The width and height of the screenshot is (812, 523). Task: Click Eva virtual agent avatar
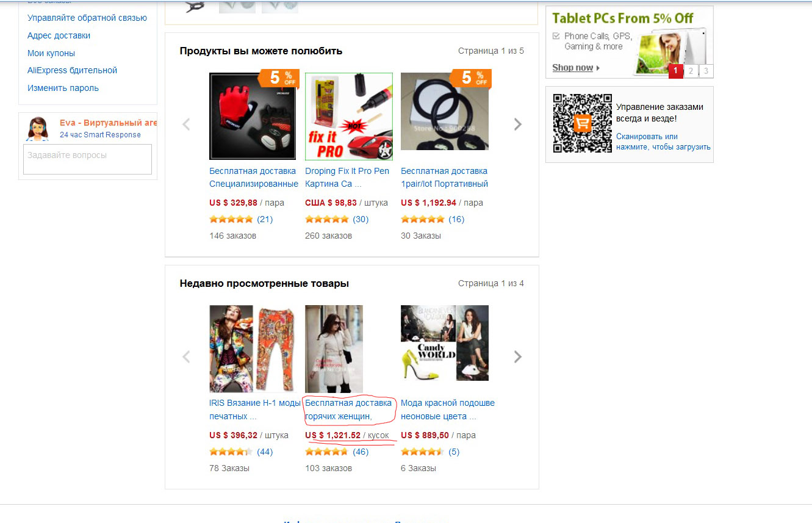pos(38,129)
